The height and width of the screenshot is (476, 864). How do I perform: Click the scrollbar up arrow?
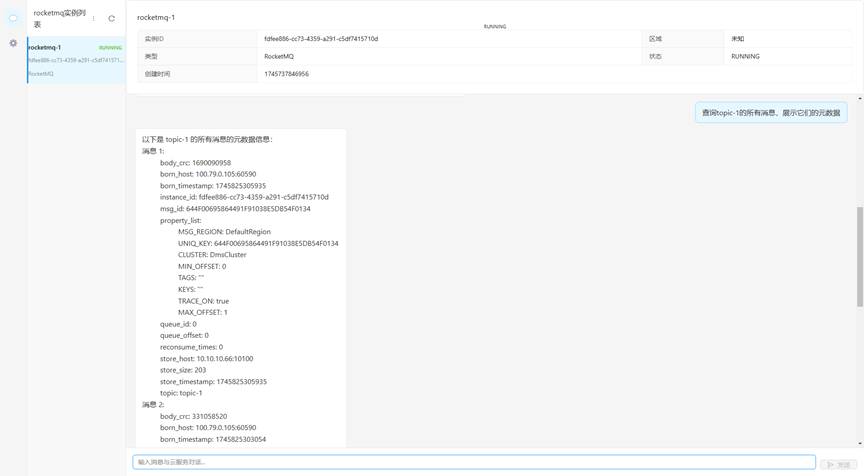coord(860,98)
